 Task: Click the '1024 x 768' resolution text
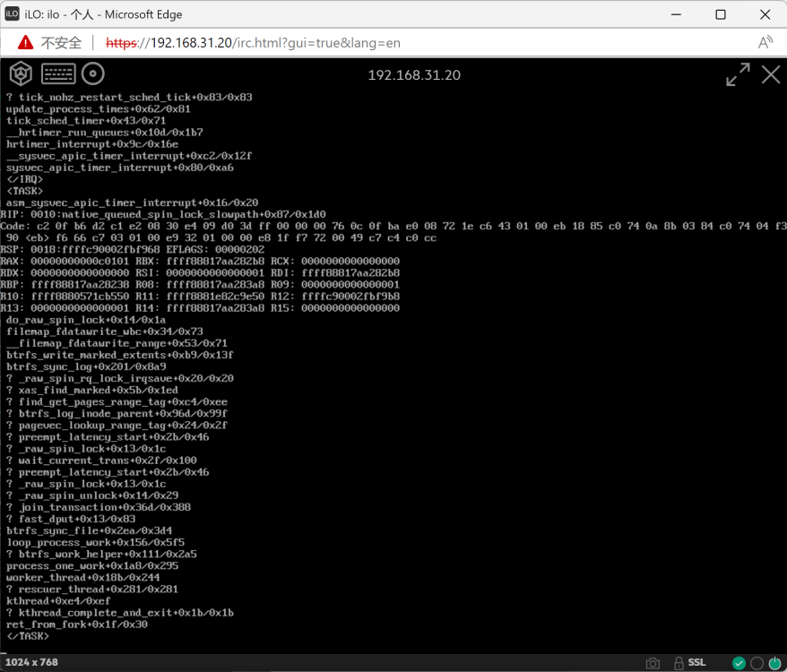(31, 662)
